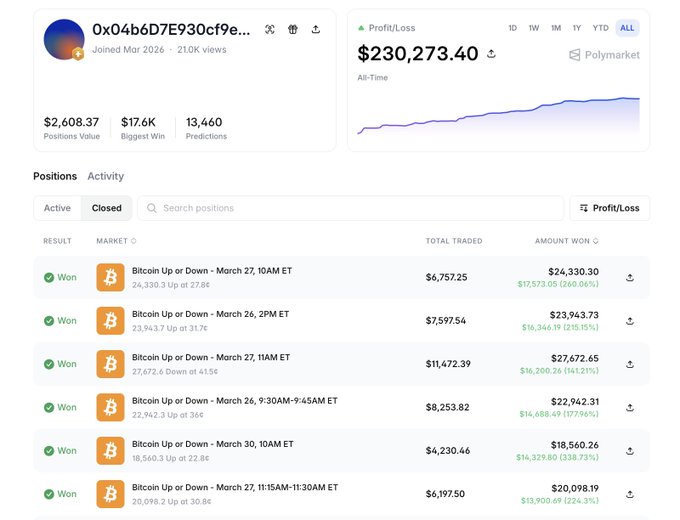Open Bitcoin Up or Down - March 26, 2PM ET
Viewport: 680px width, 520px height.
210,314
